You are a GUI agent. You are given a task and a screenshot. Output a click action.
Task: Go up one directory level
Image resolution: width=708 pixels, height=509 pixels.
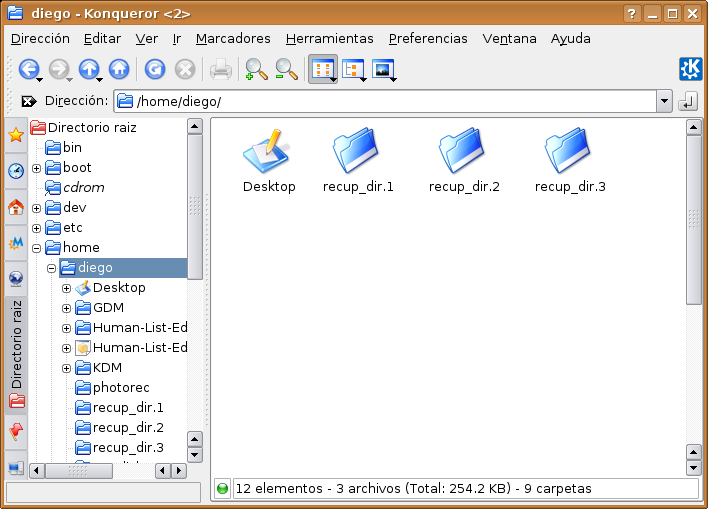[x=89, y=69]
